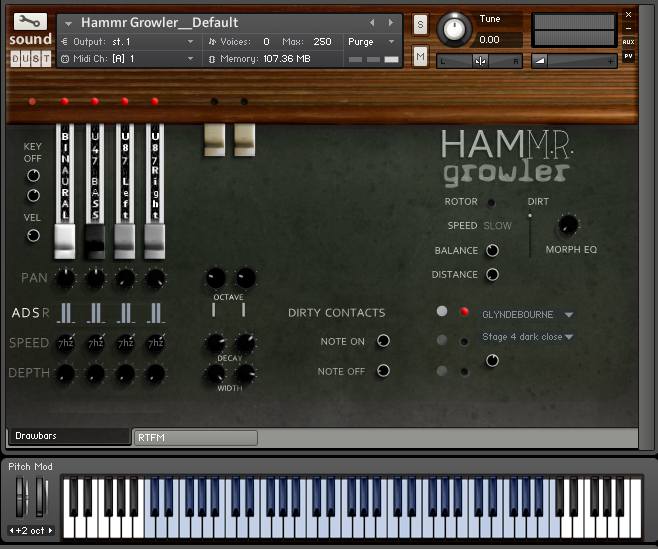Viewport: 658px width, 549px height.
Task: Mute the instrument with M button
Action: pos(420,56)
